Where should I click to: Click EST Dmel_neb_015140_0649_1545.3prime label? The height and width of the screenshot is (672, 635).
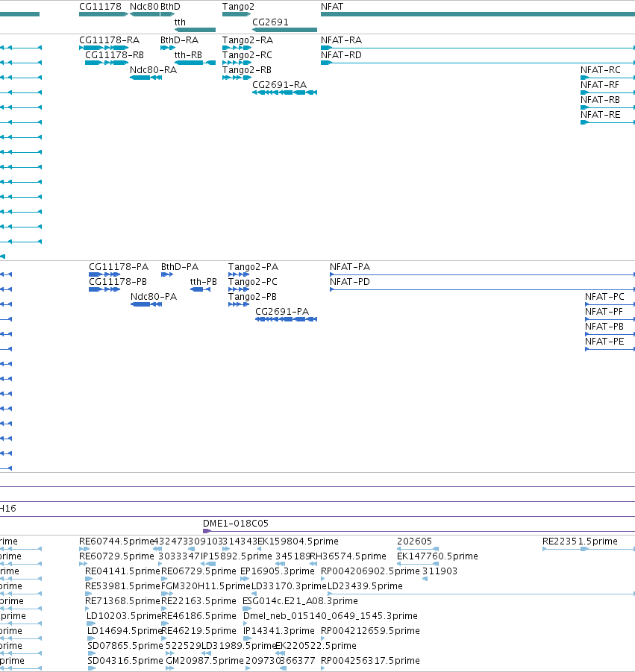pyautogui.click(x=330, y=617)
